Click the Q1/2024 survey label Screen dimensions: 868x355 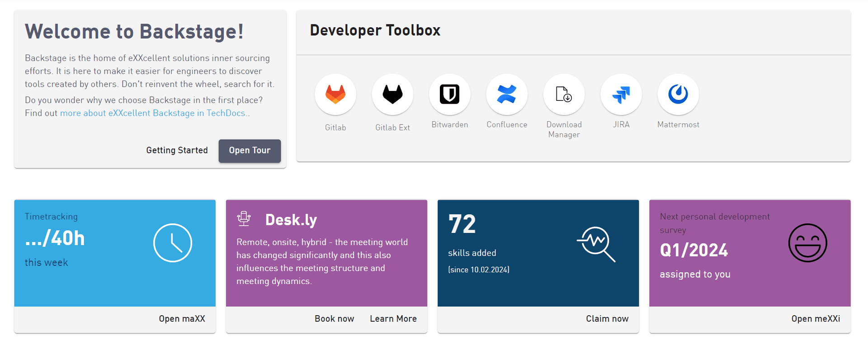(x=694, y=250)
